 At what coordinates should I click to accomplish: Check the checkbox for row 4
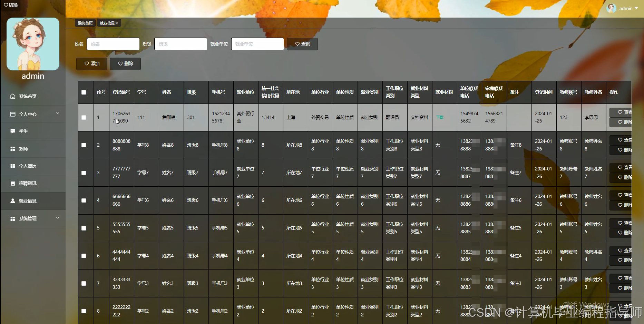(x=84, y=200)
